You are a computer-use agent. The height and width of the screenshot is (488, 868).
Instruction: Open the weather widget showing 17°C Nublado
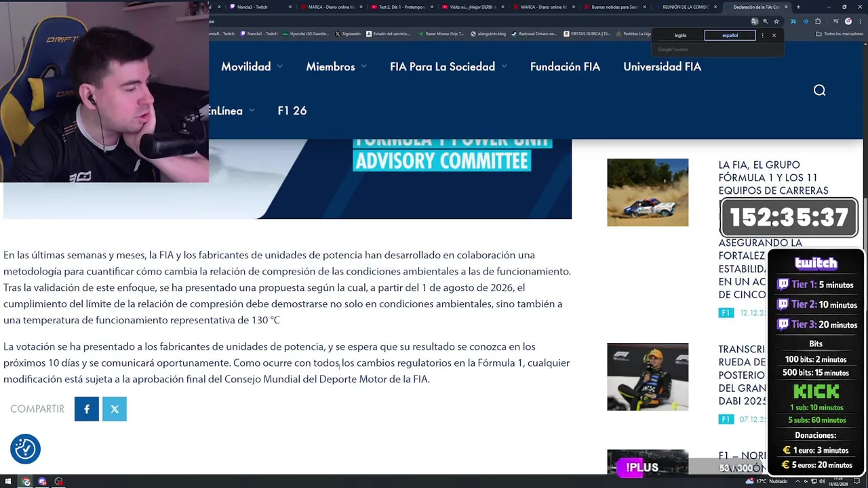tap(766, 481)
